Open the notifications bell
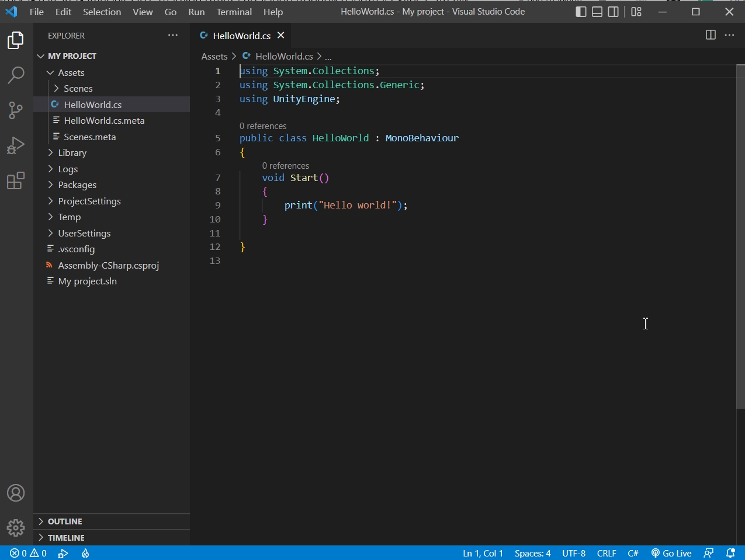The image size is (745, 560). 730,553
